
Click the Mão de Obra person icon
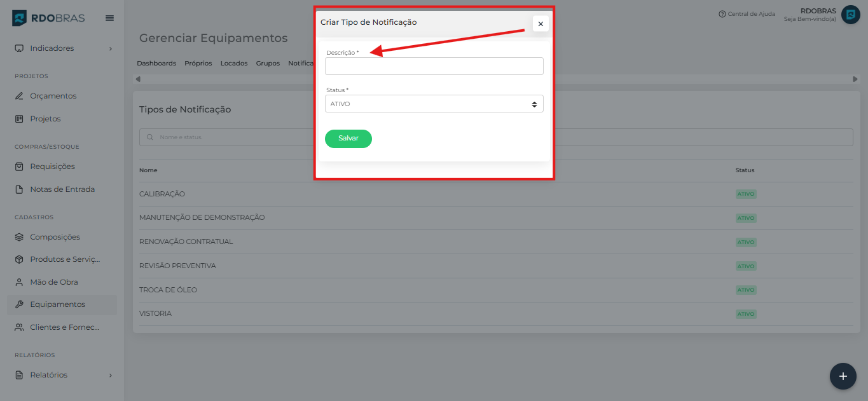(19, 282)
